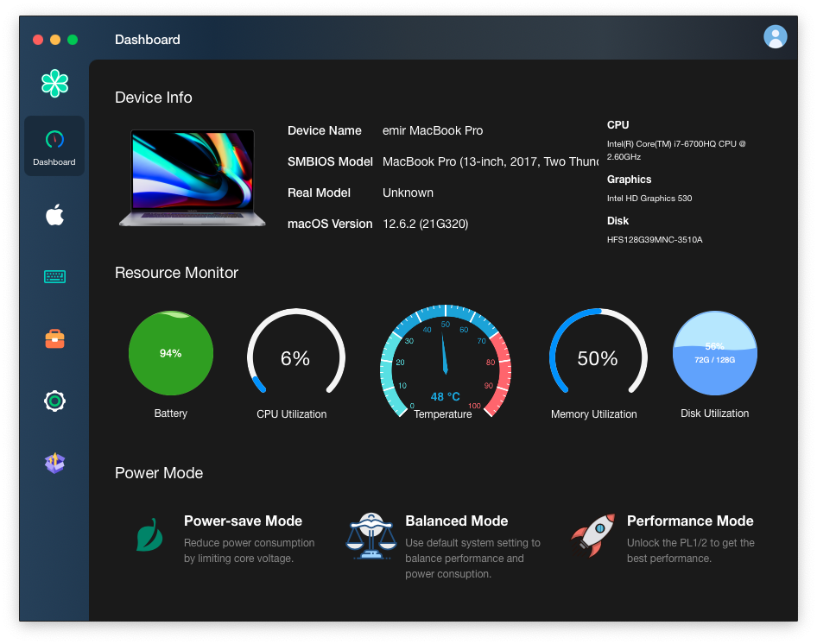Click the 'Dashboard' title in window header
This screenshot has height=644, width=817.
tap(148, 40)
